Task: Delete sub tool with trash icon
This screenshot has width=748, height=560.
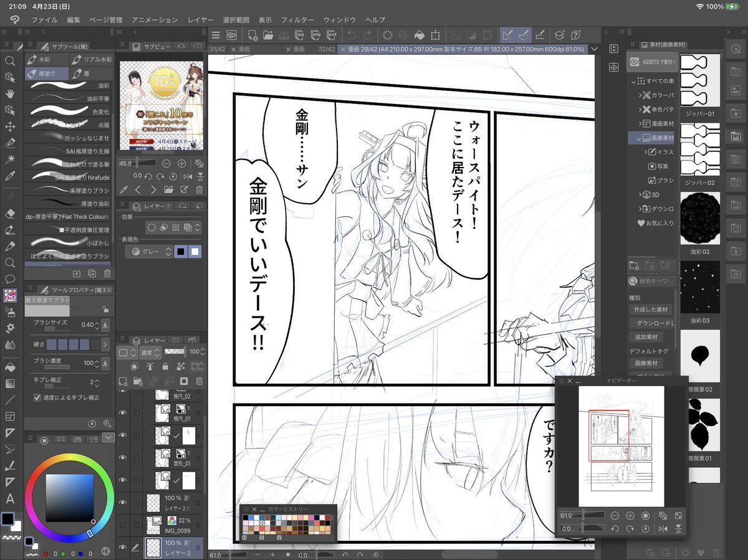Action: (107, 273)
